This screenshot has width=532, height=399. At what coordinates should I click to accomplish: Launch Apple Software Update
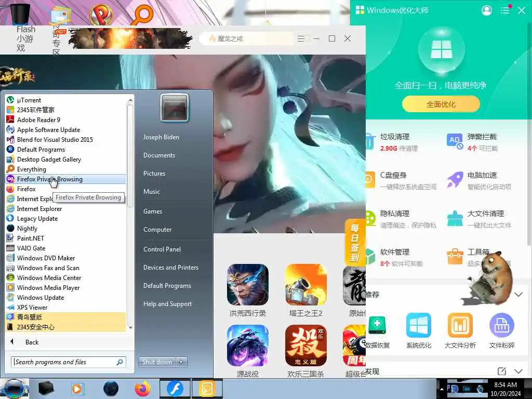(x=65, y=129)
